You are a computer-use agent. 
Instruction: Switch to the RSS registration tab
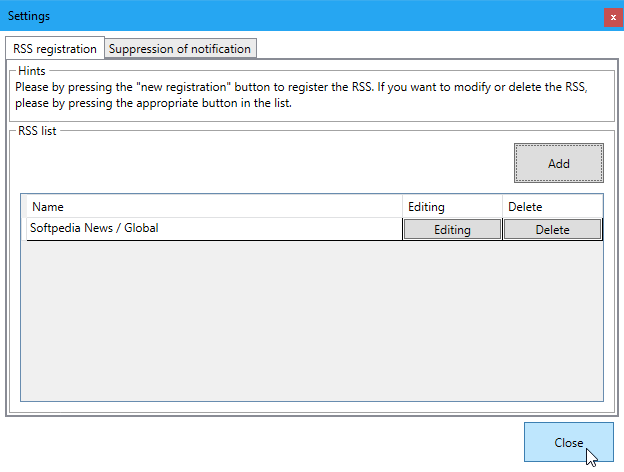55,48
